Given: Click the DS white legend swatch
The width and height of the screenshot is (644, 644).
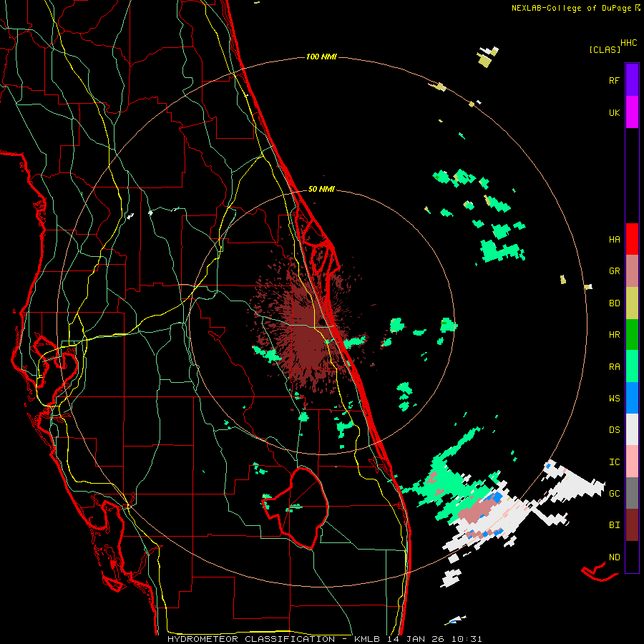Looking at the screenshot, I should (x=632, y=429).
